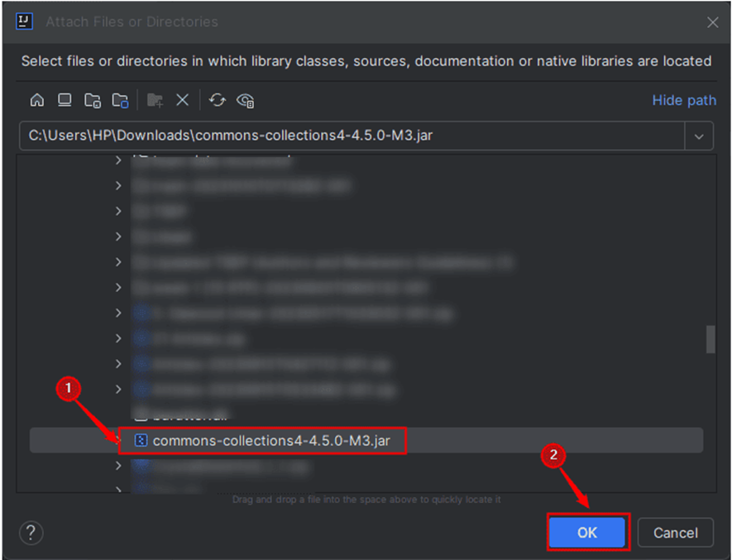Click the help question mark icon
Viewport: 732px width, 560px height.
(31, 533)
